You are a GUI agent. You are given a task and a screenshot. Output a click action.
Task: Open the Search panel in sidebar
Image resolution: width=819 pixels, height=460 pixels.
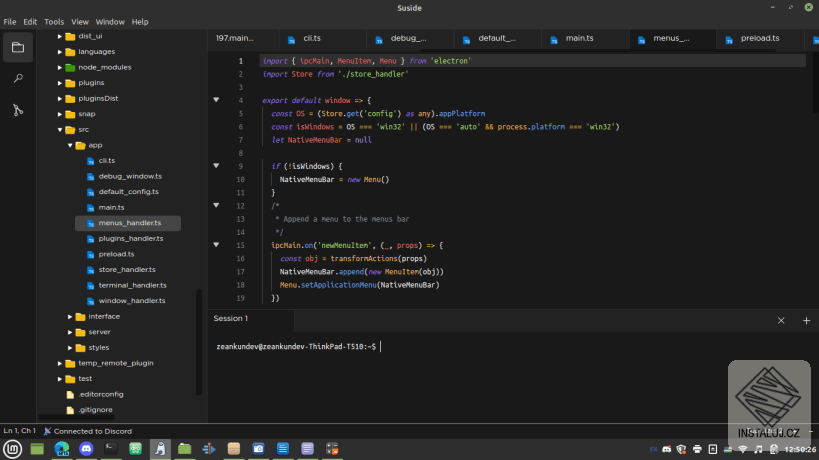point(17,78)
